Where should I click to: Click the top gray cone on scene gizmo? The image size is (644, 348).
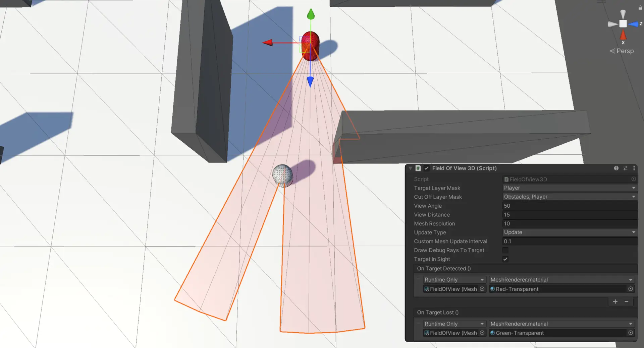623,14
